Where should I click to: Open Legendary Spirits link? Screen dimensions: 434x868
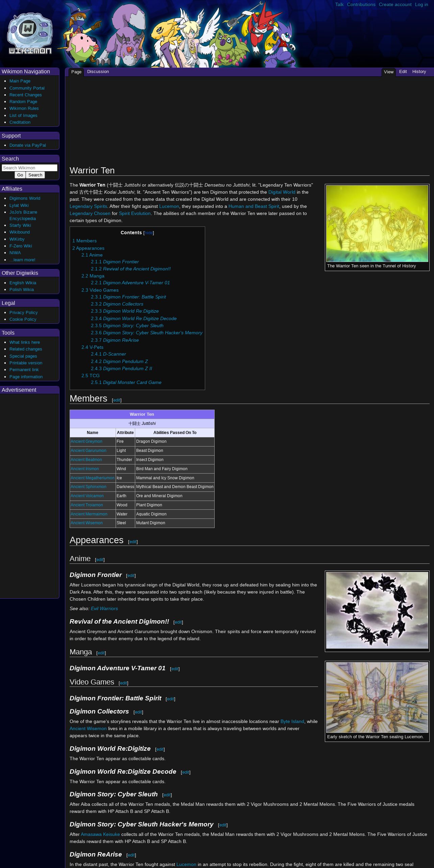click(88, 207)
